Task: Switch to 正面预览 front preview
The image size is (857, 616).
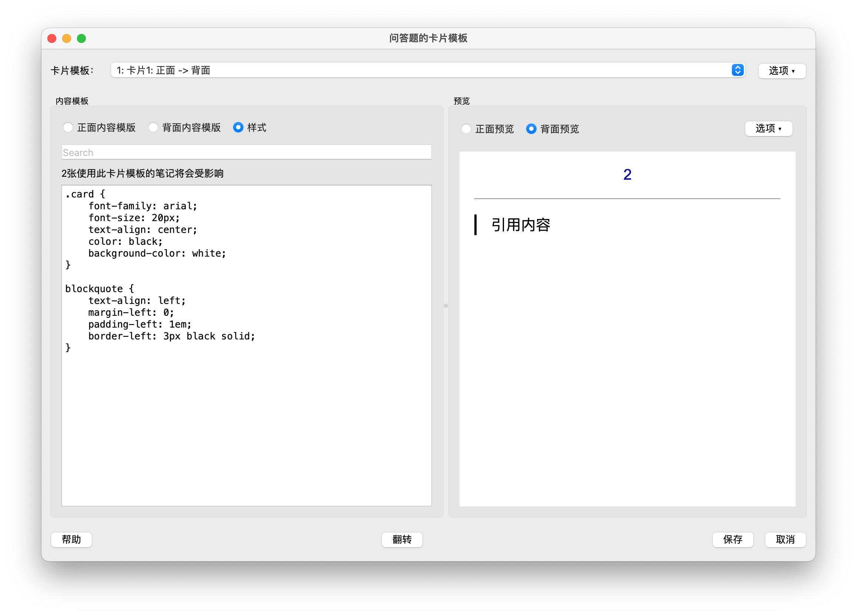Action: coord(466,129)
